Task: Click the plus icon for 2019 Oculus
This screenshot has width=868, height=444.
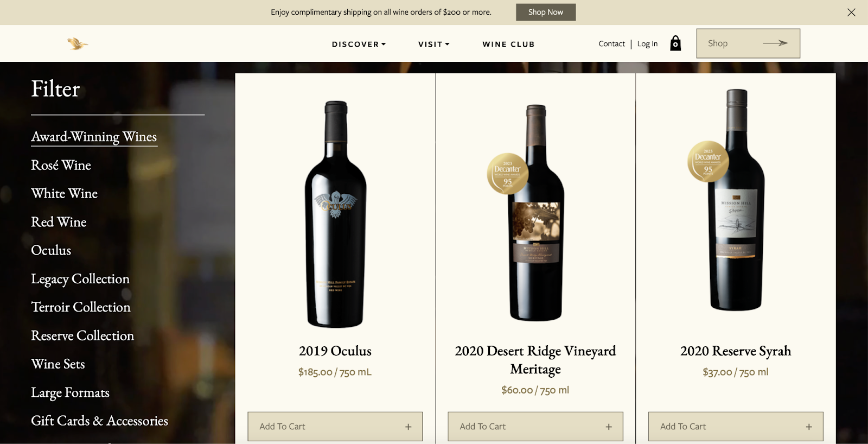Action: point(409,427)
